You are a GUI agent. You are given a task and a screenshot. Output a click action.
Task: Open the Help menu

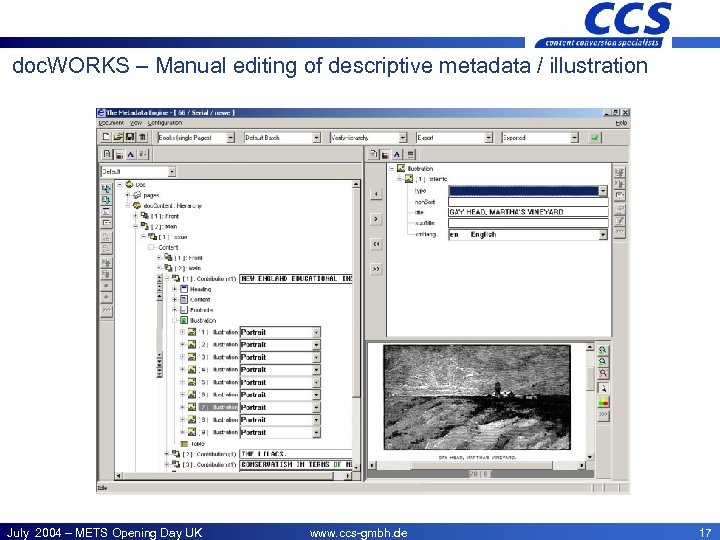[621, 123]
